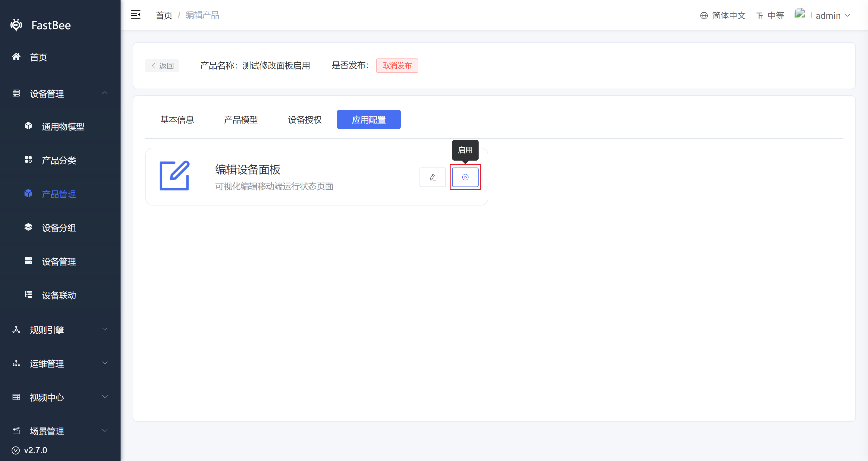Viewport: 868px width, 461px height.
Task: Click the globe language icon
Action: (x=704, y=15)
